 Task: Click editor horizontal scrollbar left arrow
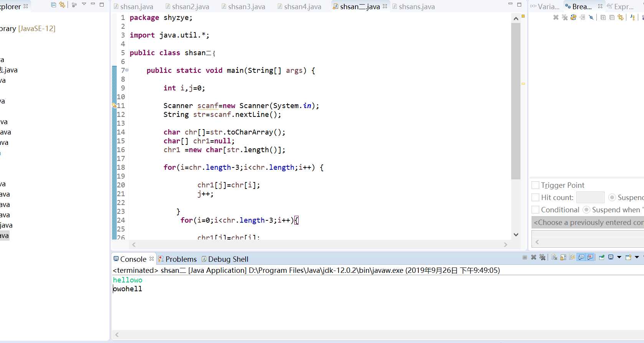click(134, 245)
